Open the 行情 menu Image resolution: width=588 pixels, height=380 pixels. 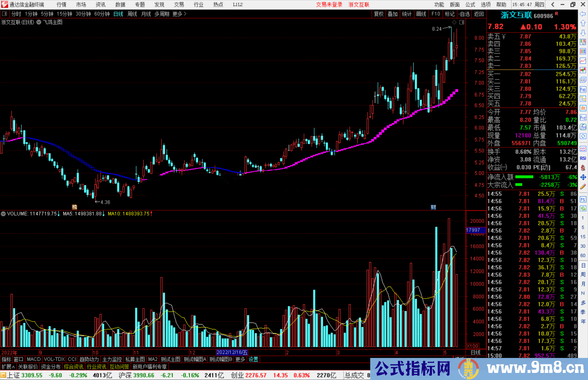pyautogui.click(x=61, y=5)
